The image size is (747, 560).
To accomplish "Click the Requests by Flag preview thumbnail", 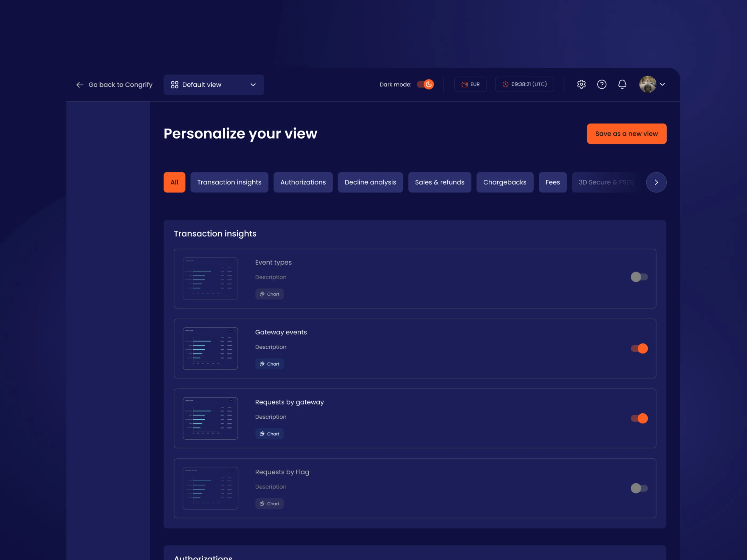I will pyautogui.click(x=210, y=489).
